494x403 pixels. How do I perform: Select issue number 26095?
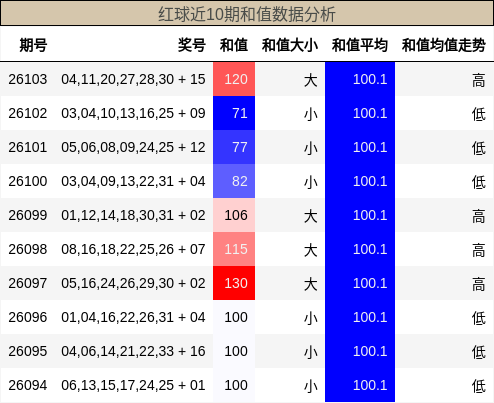pos(28,351)
